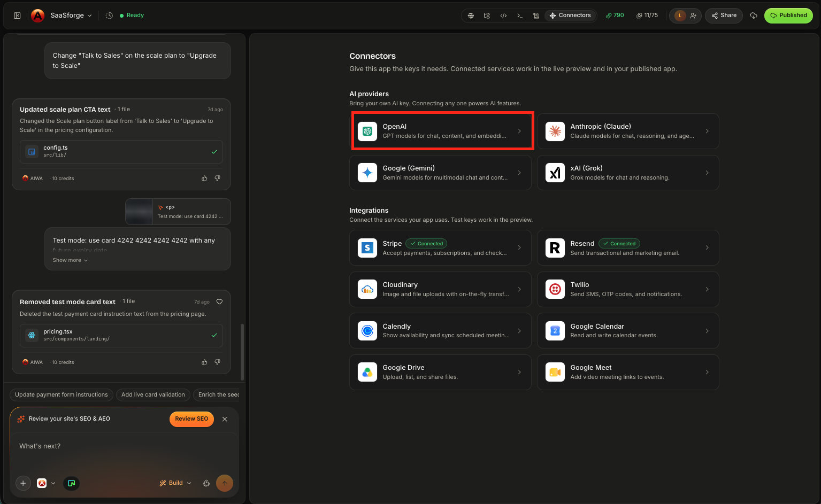
Task: Open the Anthropic (Claude) connector card
Action: (628, 131)
